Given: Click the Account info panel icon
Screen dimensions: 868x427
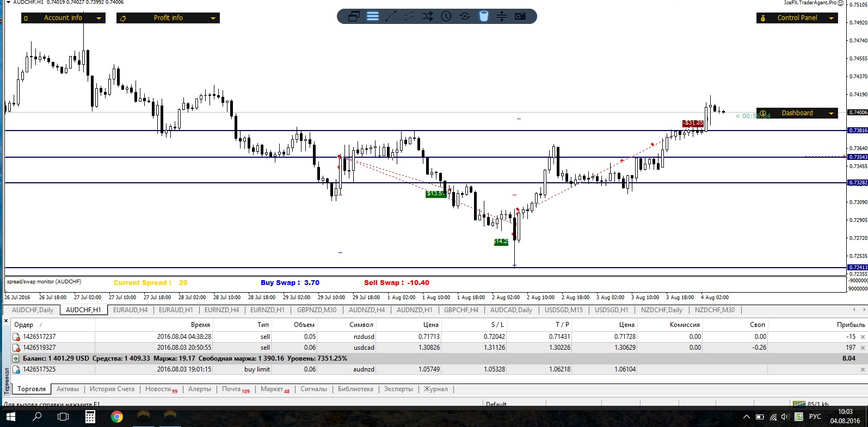Looking at the screenshot, I should point(26,18).
